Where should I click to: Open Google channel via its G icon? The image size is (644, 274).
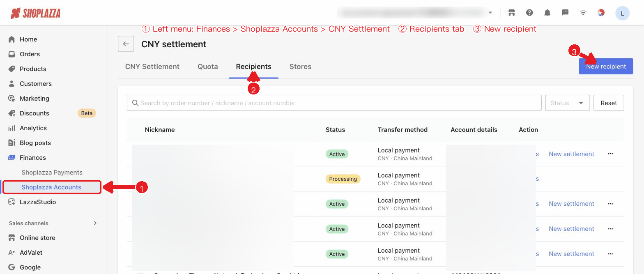[11, 267]
